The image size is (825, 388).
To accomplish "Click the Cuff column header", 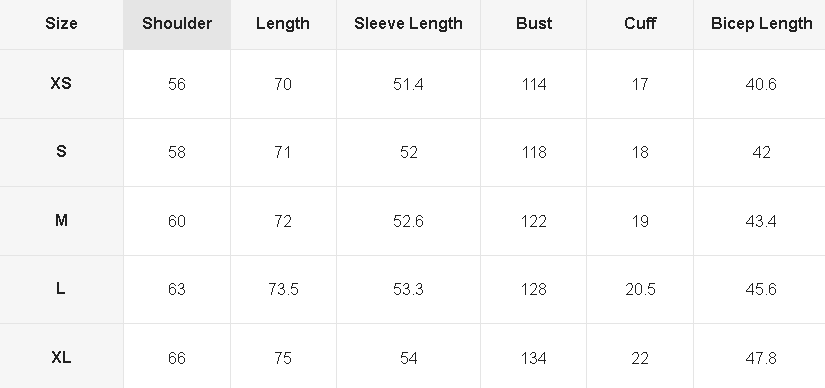I will pyautogui.click(x=640, y=24).
